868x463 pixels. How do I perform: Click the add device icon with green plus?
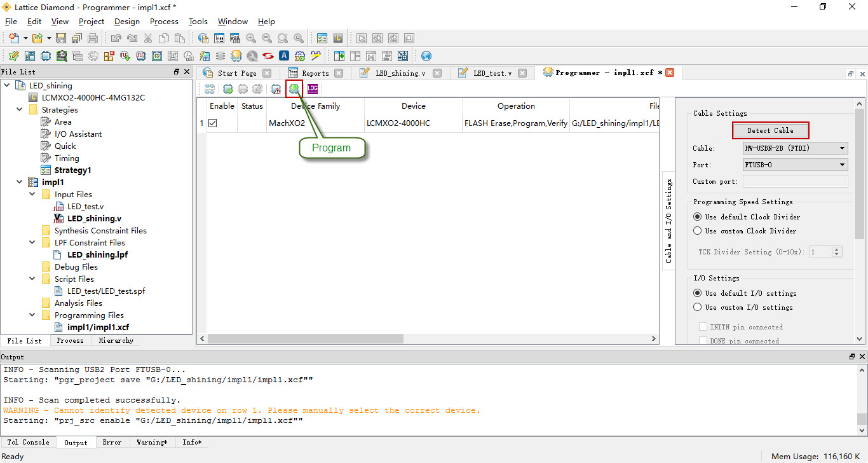pyautogui.click(x=227, y=89)
